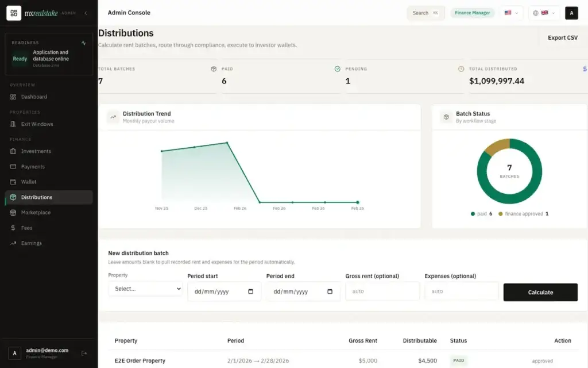Click the $1,099,997.44 total distributed value
This screenshot has width=588, height=368.
(497, 81)
